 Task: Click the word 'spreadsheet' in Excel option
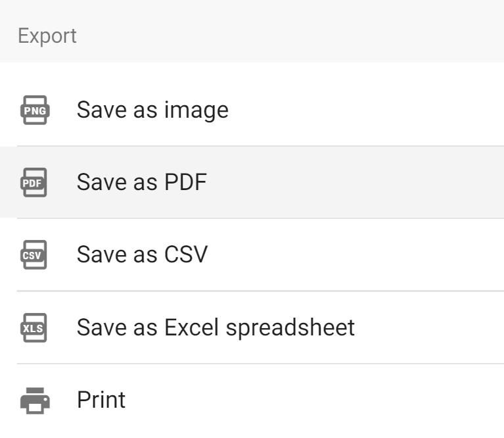(x=290, y=329)
